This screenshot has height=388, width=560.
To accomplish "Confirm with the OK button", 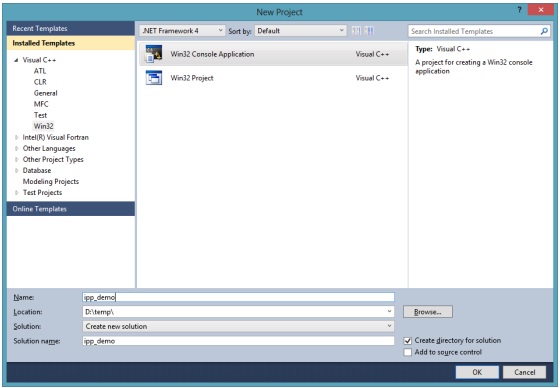I will [477, 372].
